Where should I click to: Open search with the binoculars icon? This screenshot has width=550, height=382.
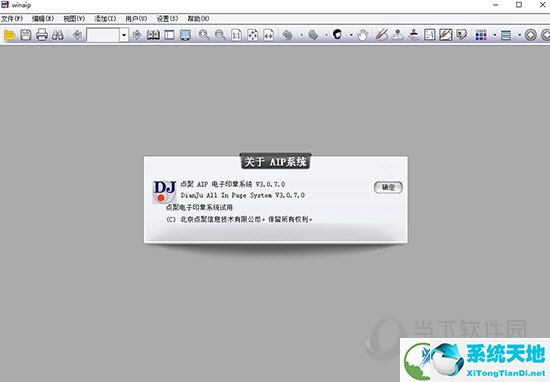58,35
